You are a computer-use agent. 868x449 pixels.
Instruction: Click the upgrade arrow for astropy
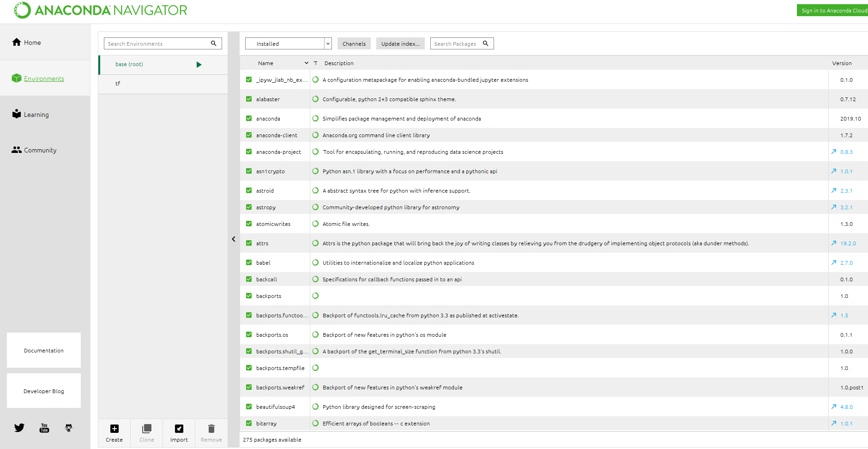[x=834, y=207]
